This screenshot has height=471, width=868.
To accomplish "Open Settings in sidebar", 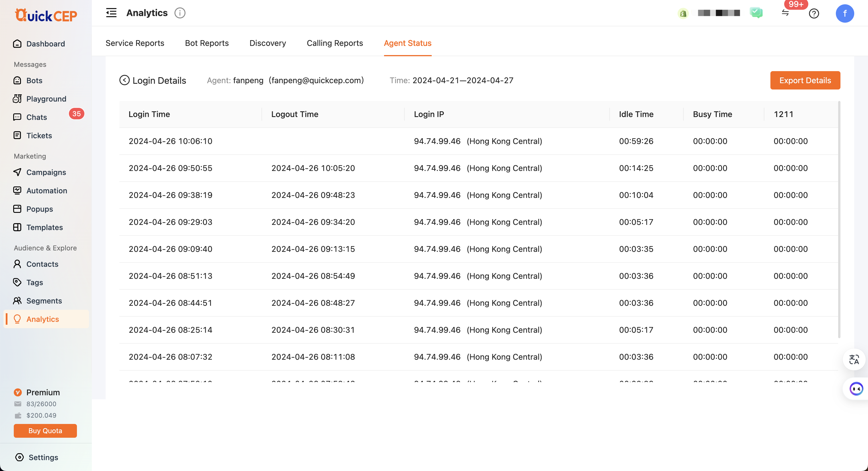I will click(x=37, y=457).
